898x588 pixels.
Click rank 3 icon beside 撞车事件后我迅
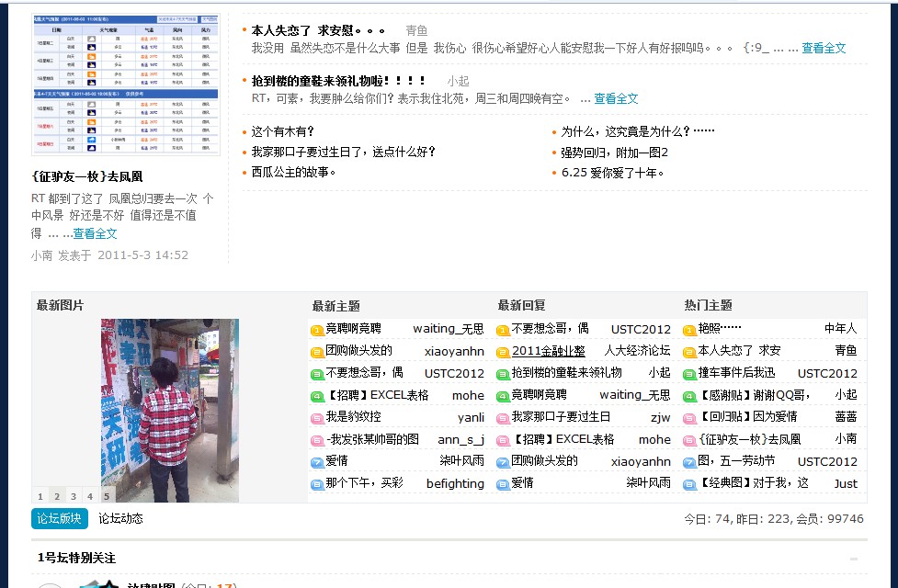(x=689, y=375)
